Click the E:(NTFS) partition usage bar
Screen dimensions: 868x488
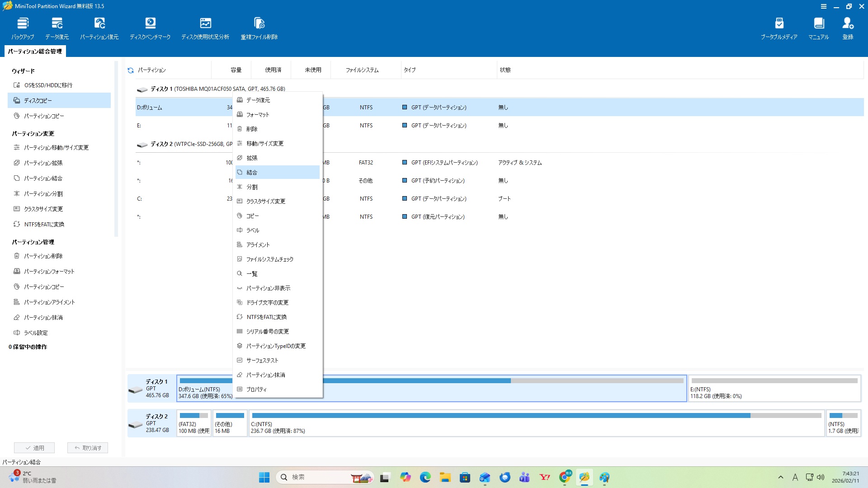pos(774,381)
